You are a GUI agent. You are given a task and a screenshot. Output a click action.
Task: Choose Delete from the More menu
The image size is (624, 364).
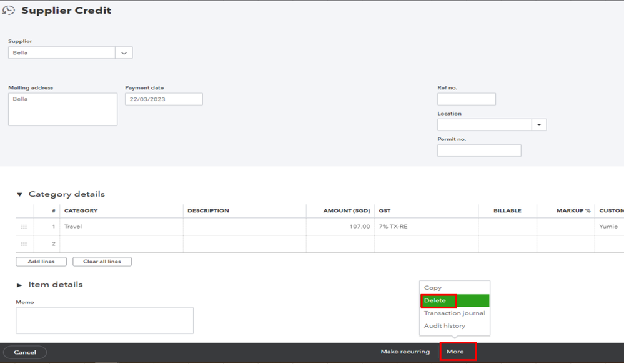(455, 300)
